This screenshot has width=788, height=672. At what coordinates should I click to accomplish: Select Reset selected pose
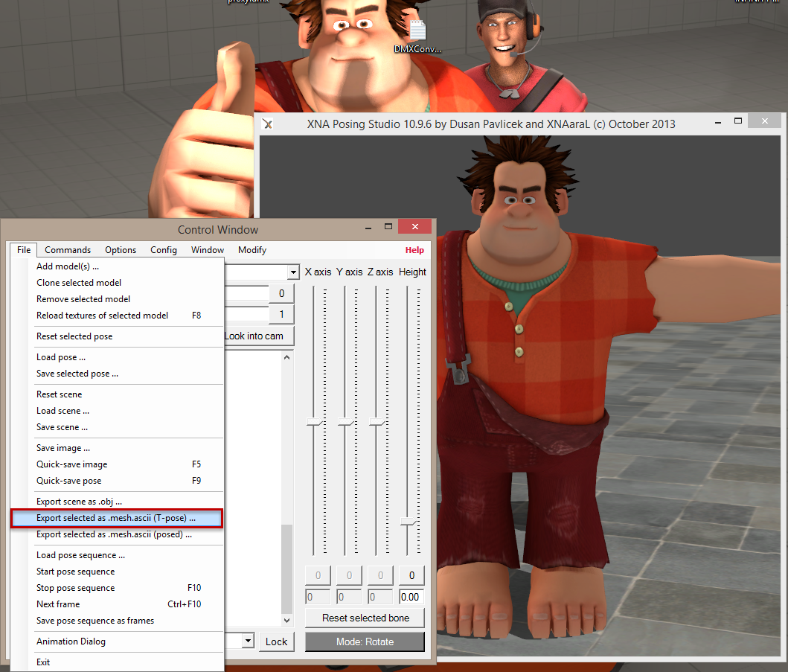coord(117,336)
